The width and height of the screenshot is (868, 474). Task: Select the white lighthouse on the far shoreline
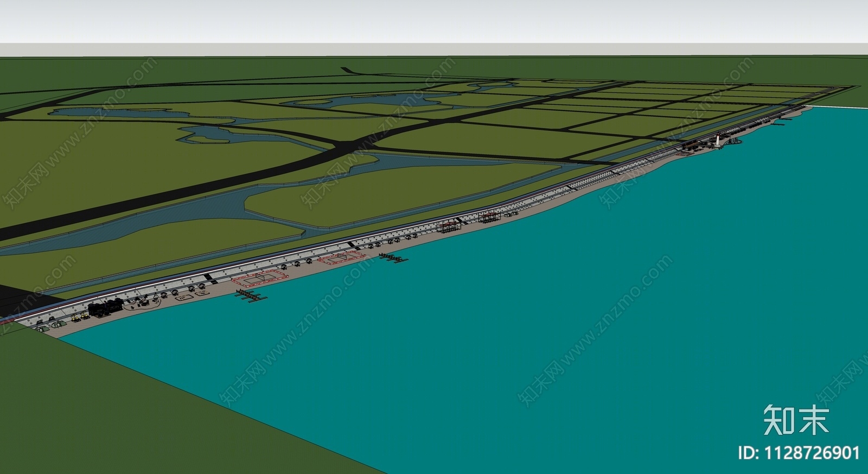coord(717,141)
